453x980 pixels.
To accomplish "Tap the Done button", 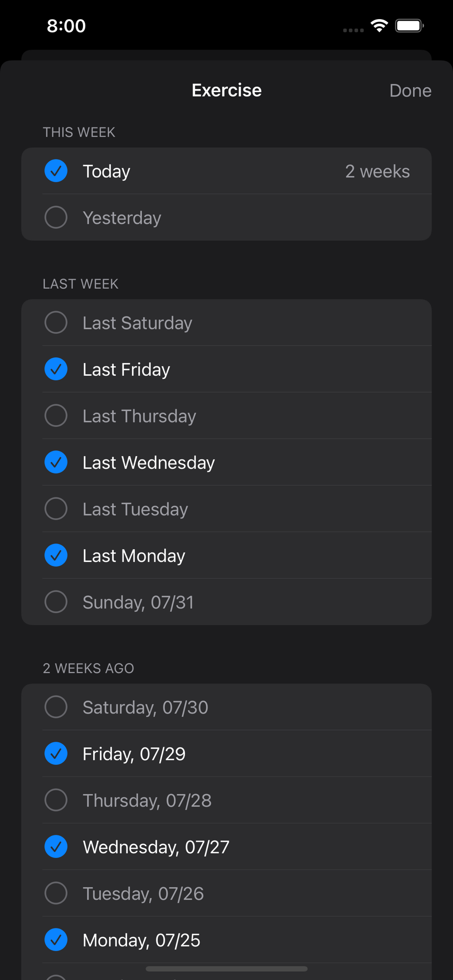I will click(x=410, y=91).
